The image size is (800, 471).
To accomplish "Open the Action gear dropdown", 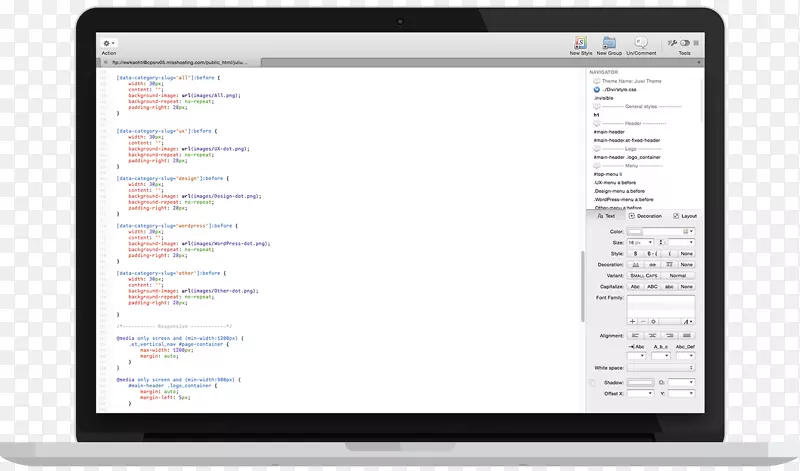I will pyautogui.click(x=108, y=44).
